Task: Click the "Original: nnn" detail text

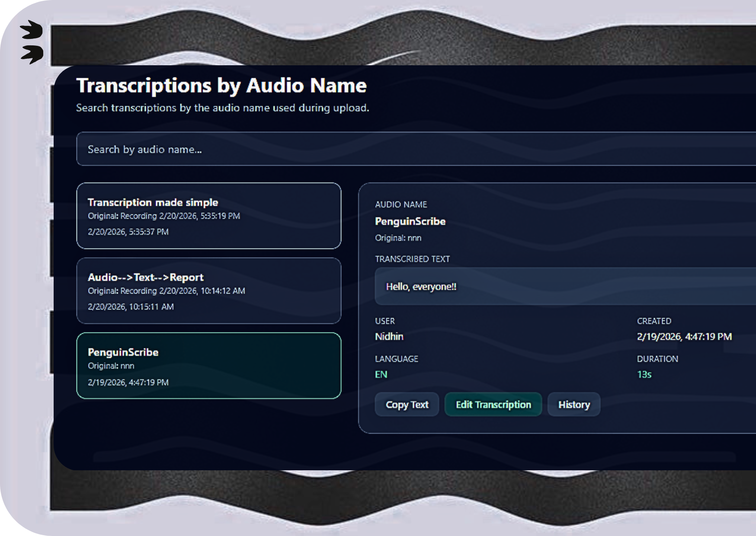Action: [x=397, y=238]
